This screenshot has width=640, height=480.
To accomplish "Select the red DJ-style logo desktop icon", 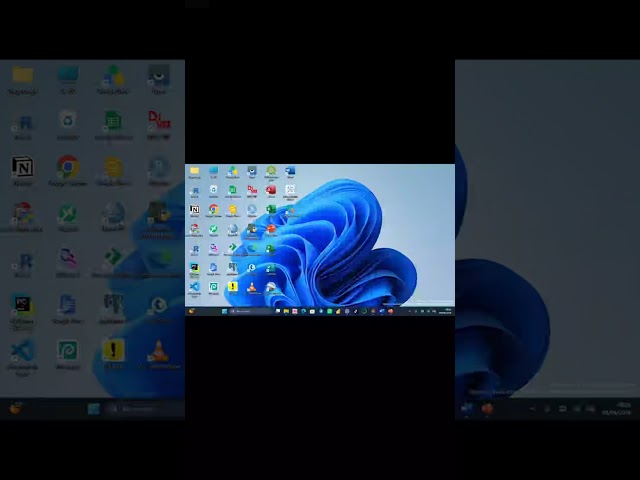I will tap(252, 190).
